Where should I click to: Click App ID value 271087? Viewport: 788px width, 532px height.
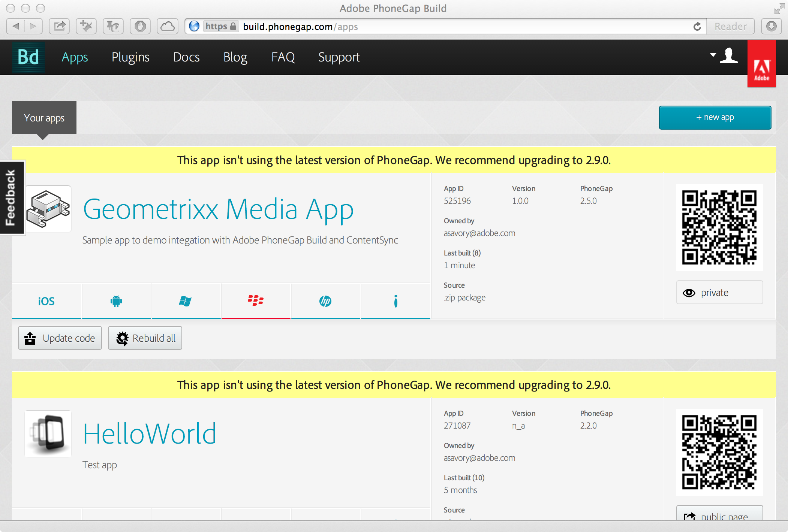point(457,426)
